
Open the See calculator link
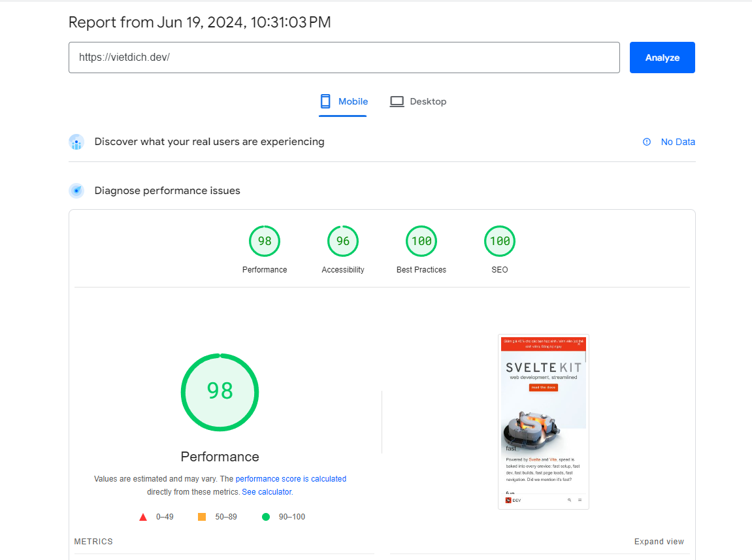click(267, 492)
